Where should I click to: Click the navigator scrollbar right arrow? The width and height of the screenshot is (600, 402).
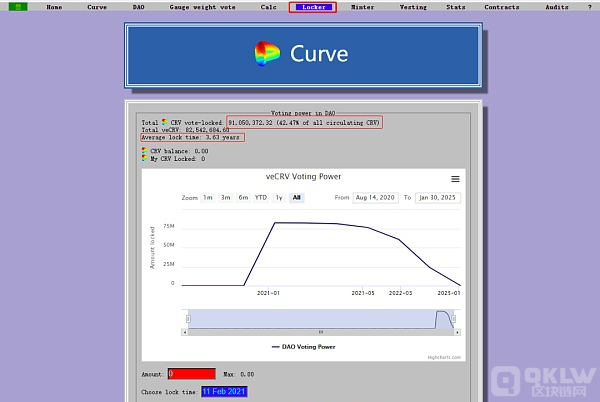(457, 332)
